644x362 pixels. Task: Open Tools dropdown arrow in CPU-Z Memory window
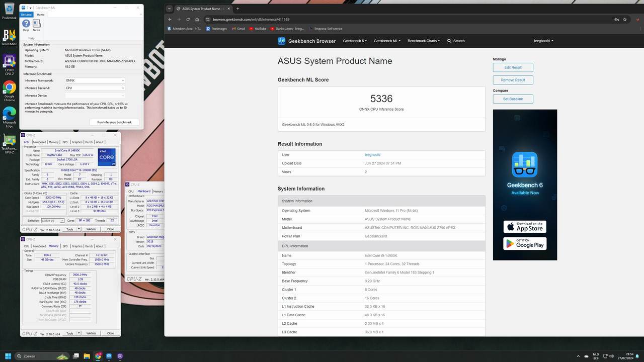78,333
